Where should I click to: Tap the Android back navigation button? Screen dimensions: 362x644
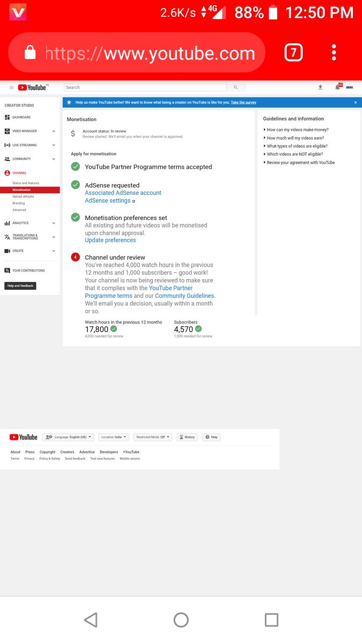pyautogui.click(x=91, y=620)
